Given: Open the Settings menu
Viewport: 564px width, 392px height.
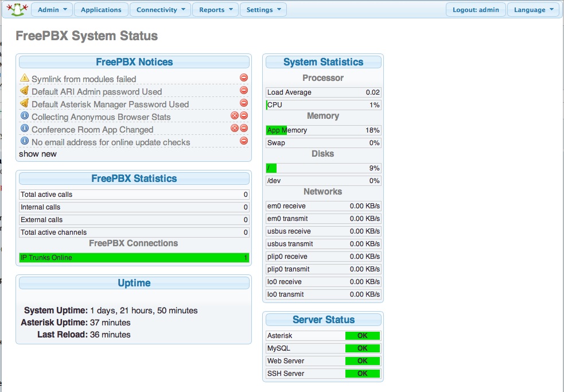Looking at the screenshot, I should pos(263,10).
